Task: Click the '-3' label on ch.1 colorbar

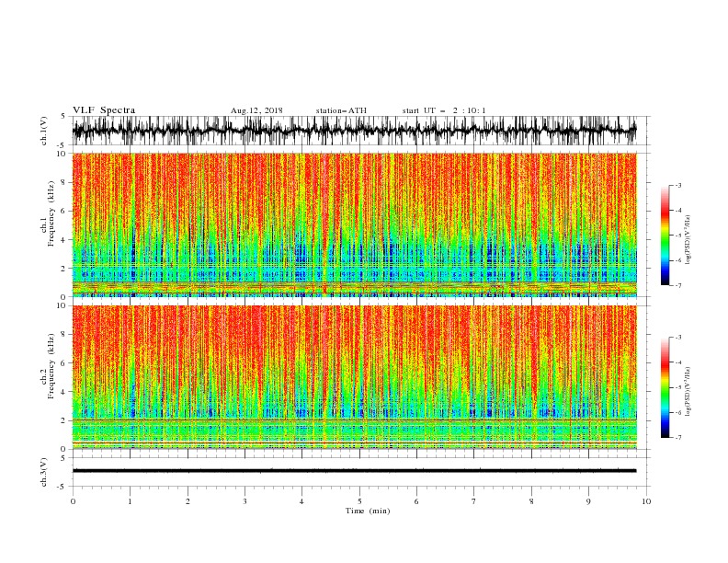Action: coord(677,185)
